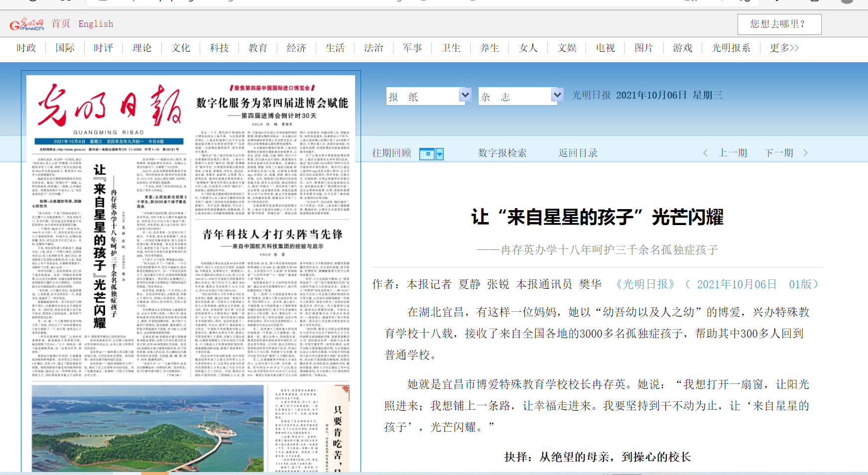868x475 pixels.
Task: Open the 往期回顾 calendar icon
Action: point(427,154)
